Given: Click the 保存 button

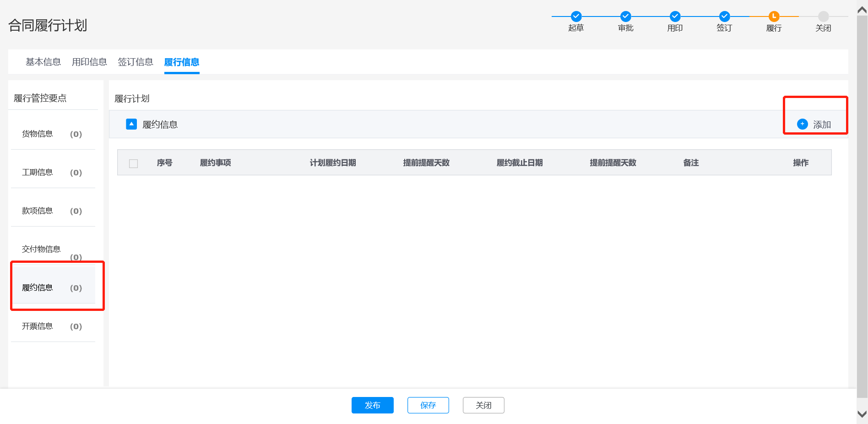Looking at the screenshot, I should click(428, 405).
